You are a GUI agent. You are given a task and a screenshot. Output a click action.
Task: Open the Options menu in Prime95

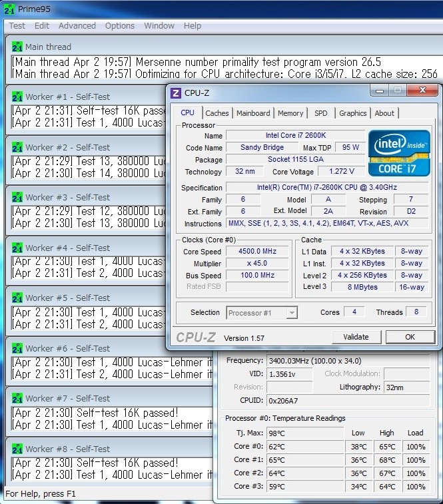pos(120,26)
